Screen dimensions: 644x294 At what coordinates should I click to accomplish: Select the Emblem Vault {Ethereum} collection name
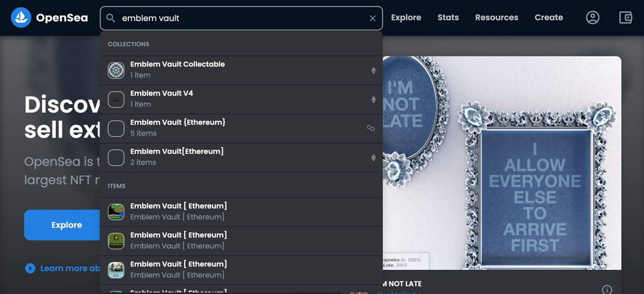coord(178,122)
